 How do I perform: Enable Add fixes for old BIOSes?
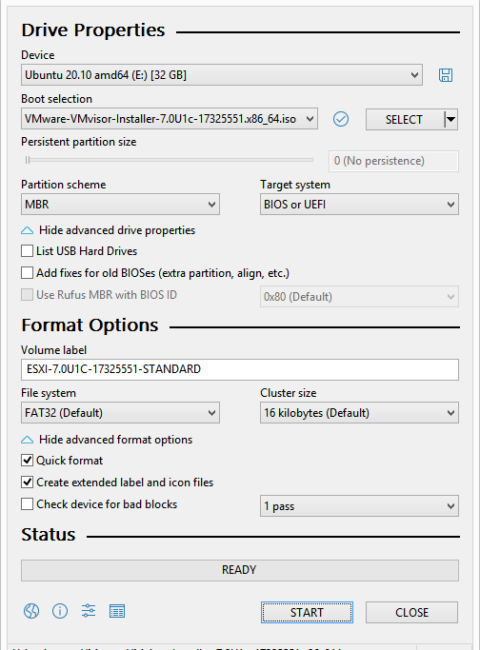[x=27, y=273]
